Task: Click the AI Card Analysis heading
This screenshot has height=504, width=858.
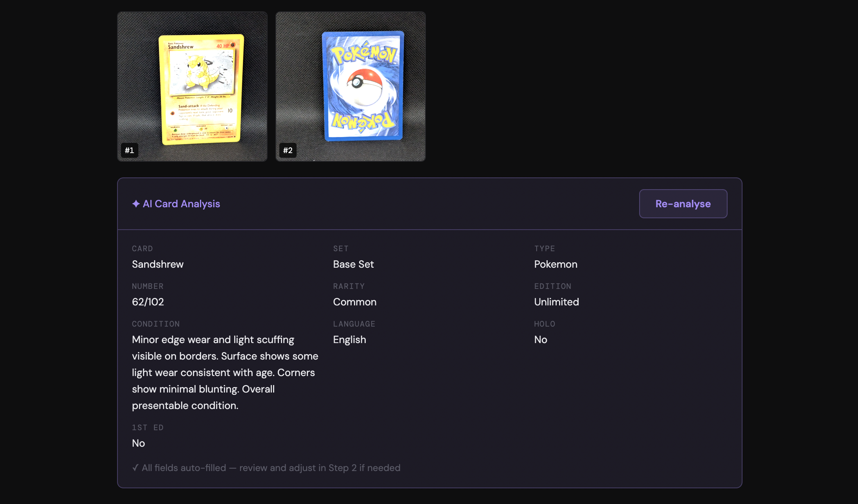Action: coord(181,204)
